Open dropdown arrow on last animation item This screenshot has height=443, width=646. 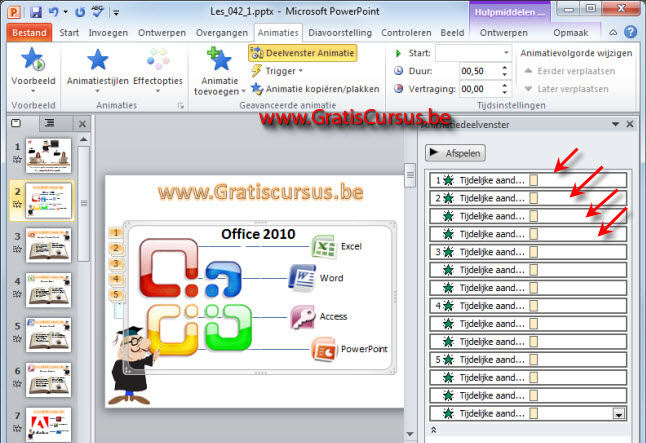tap(618, 414)
